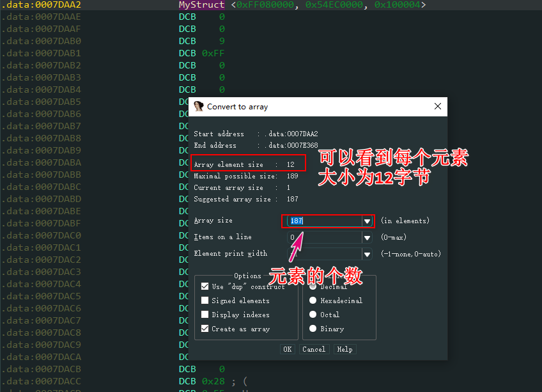Choose the Octal radio option
The width and height of the screenshot is (542, 392).
(313, 315)
